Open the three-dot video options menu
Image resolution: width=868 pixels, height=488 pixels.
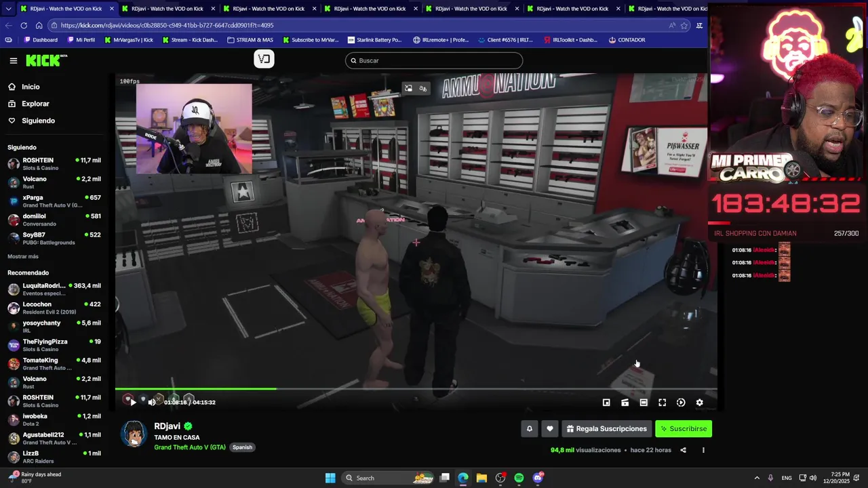click(703, 450)
